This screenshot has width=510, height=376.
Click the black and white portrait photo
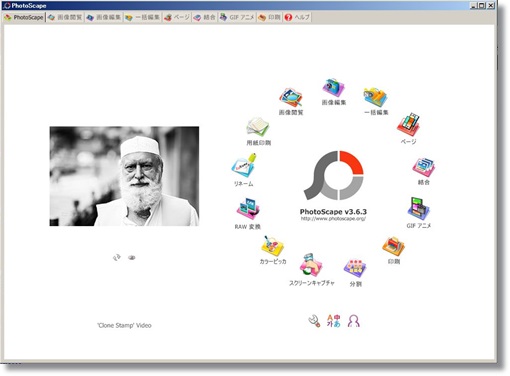click(124, 176)
